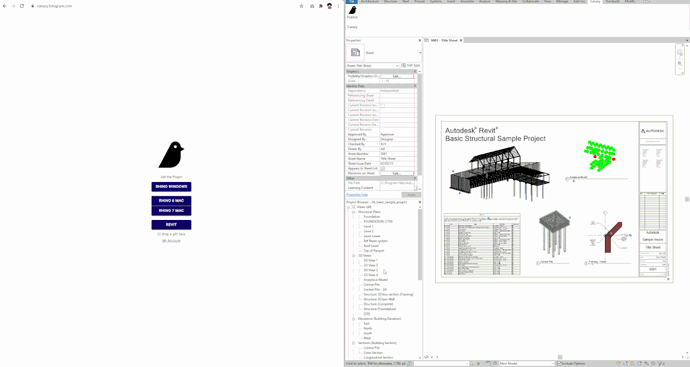Open the Sheet: Title Sheet dropdown

372,66
